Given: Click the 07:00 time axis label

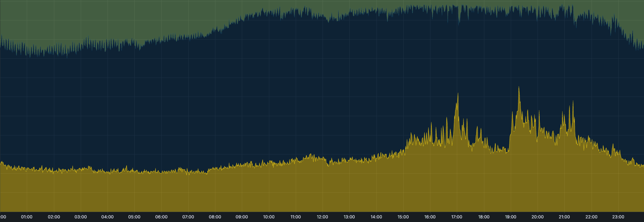Looking at the screenshot, I should point(188,217).
